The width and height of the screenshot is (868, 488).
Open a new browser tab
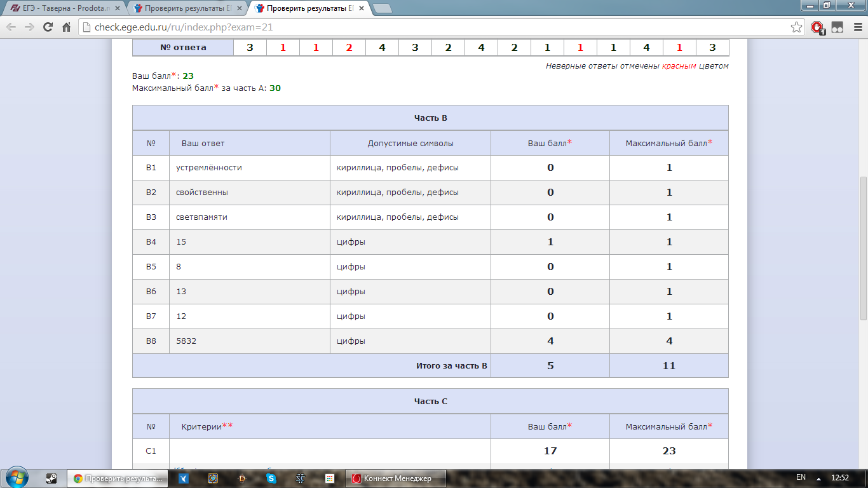click(x=383, y=8)
